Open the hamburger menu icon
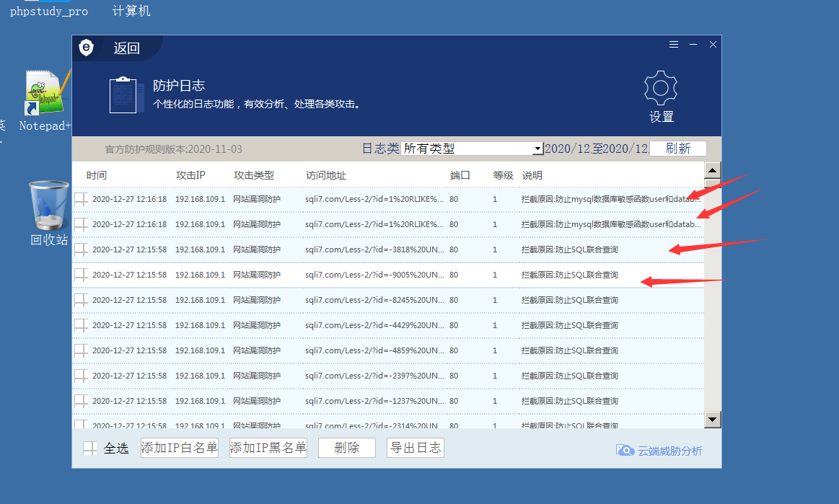The width and height of the screenshot is (839, 504). pyautogui.click(x=674, y=45)
